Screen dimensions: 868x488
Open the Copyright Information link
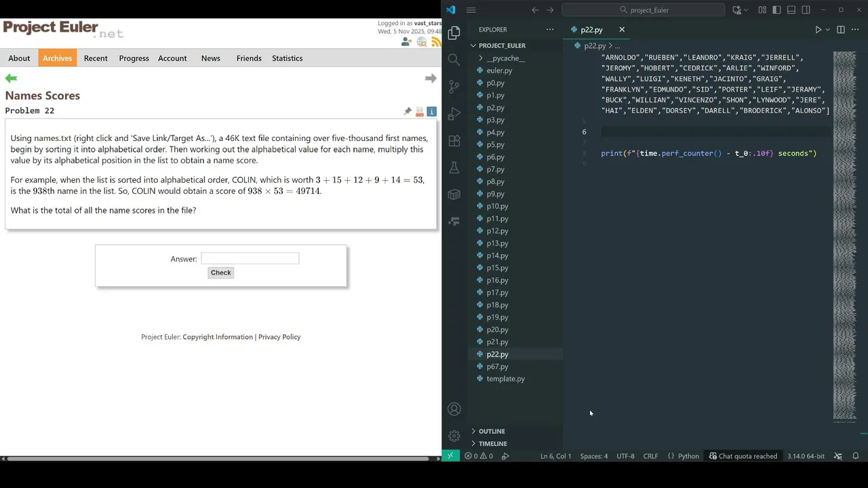[x=218, y=337]
